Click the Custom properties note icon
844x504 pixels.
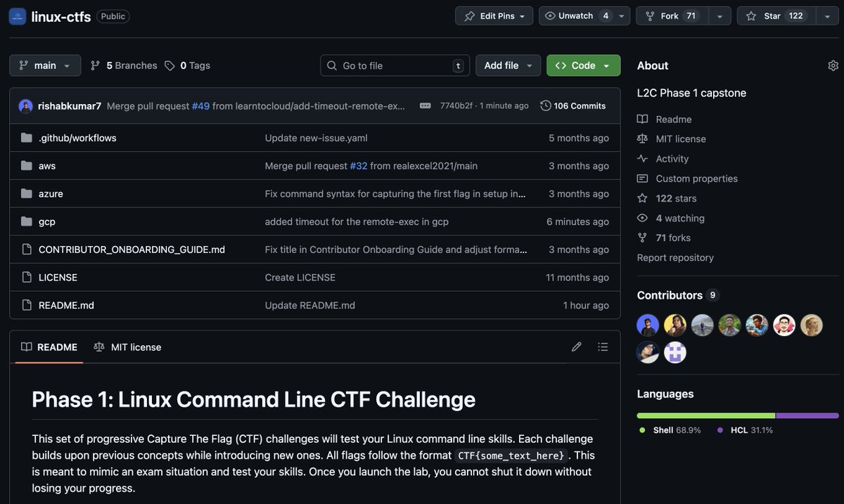pos(642,179)
